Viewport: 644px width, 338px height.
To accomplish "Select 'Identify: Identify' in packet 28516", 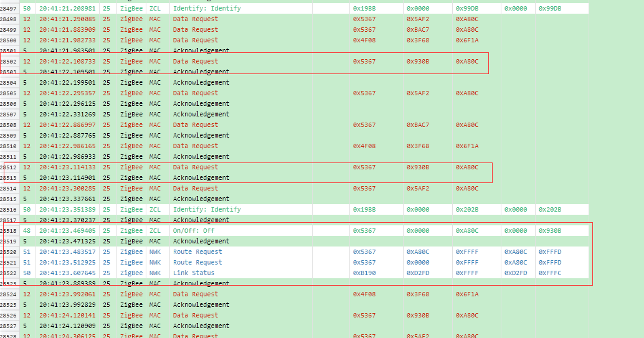I will coord(207,209).
